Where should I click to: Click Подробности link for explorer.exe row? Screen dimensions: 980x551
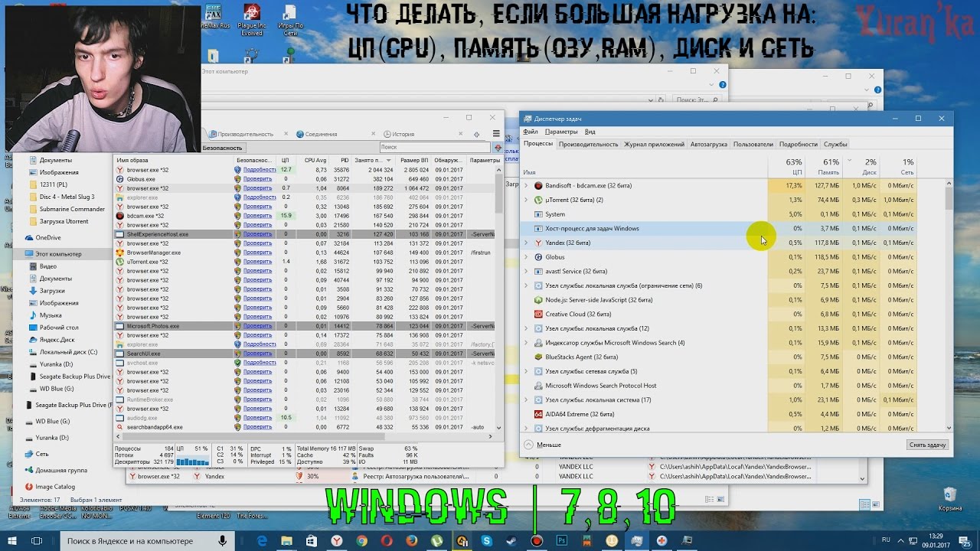point(260,197)
